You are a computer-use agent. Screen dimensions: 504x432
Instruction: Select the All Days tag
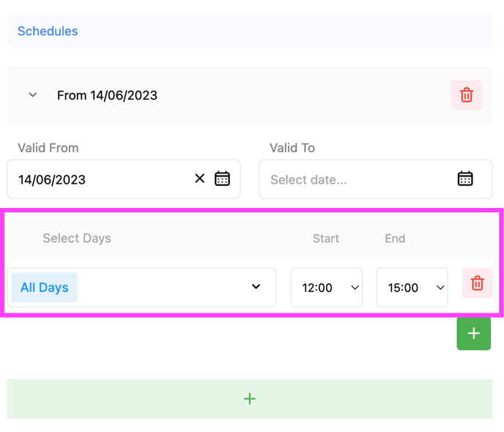tap(44, 288)
